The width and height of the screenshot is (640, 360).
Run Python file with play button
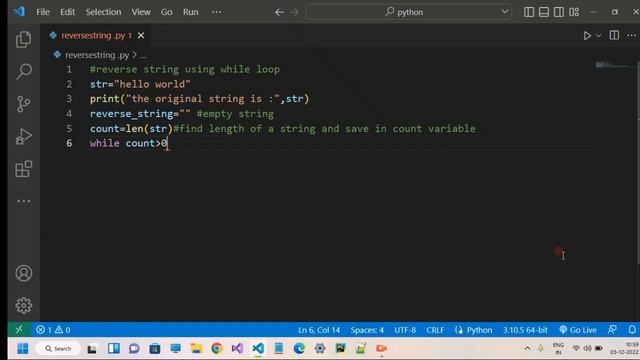click(587, 36)
